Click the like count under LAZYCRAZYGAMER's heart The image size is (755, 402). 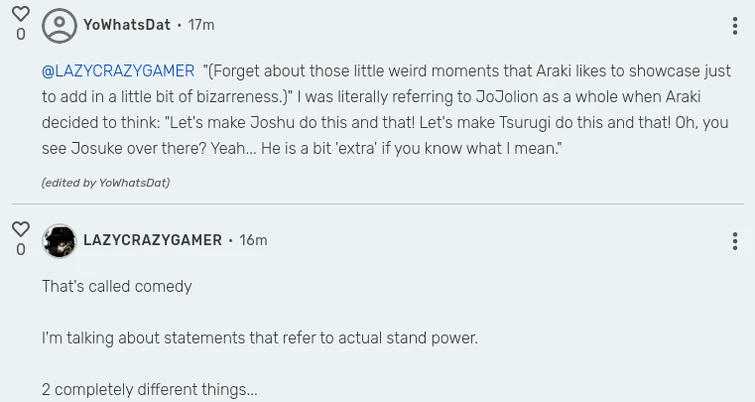click(20, 250)
